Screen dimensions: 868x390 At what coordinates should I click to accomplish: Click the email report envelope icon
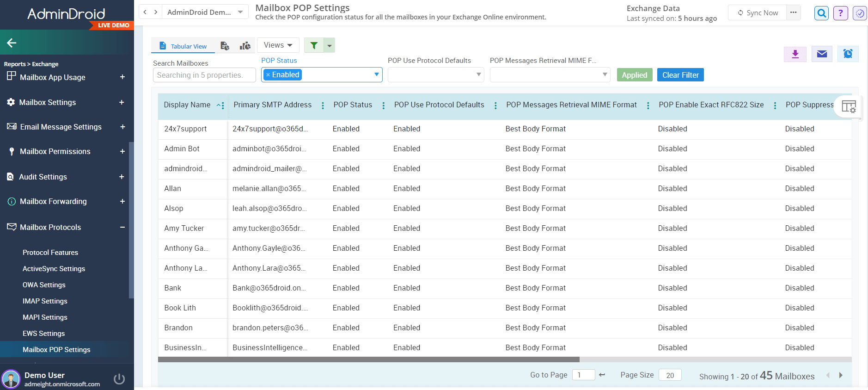(822, 54)
